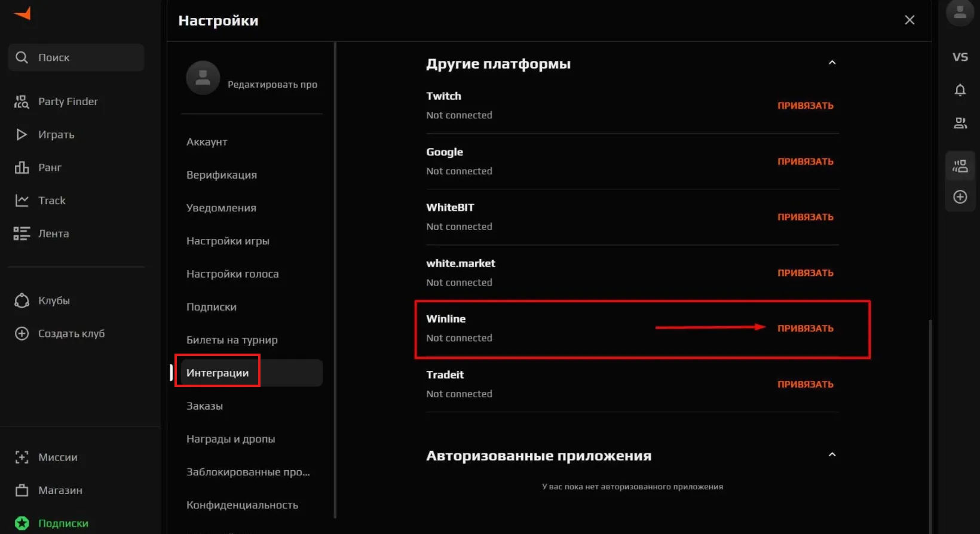Image resolution: width=980 pixels, height=534 pixels.
Task: Open Party Finder from the sidebar
Action: 68,102
